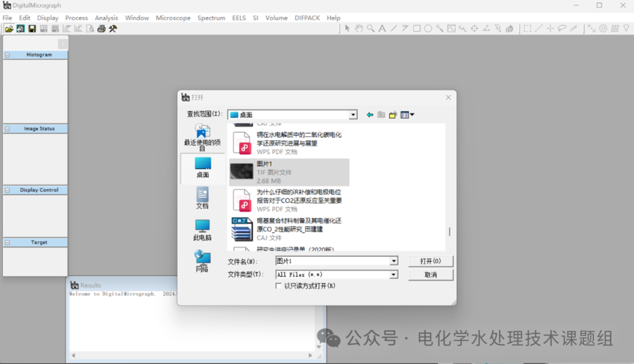Click the Print toolbar icon

tap(102, 29)
